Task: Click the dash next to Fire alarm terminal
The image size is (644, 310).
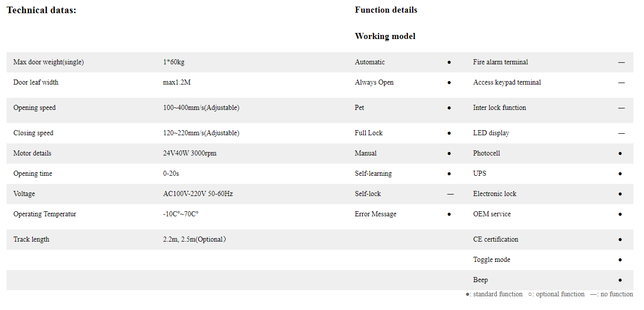Action: point(621,62)
